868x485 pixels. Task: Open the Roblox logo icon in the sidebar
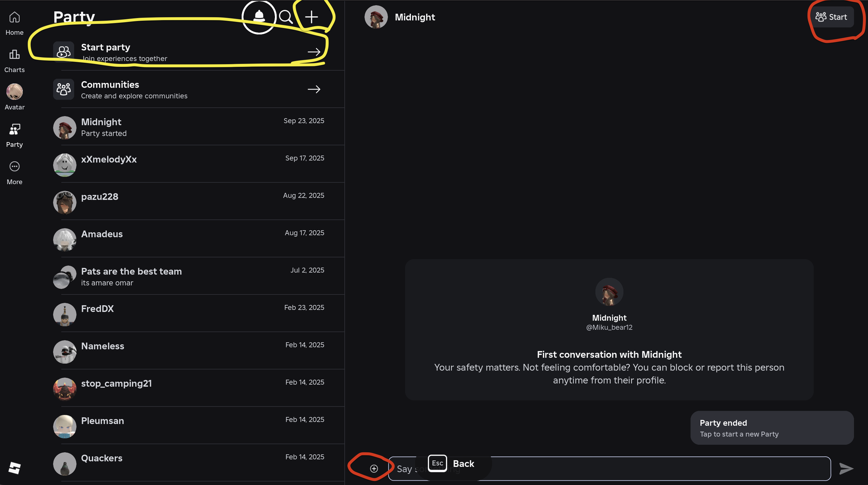(x=15, y=468)
